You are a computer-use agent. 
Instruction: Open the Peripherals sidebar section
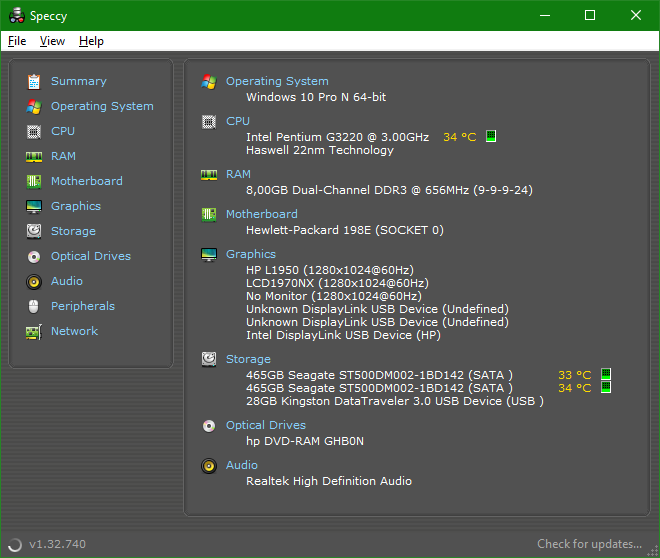click(83, 306)
